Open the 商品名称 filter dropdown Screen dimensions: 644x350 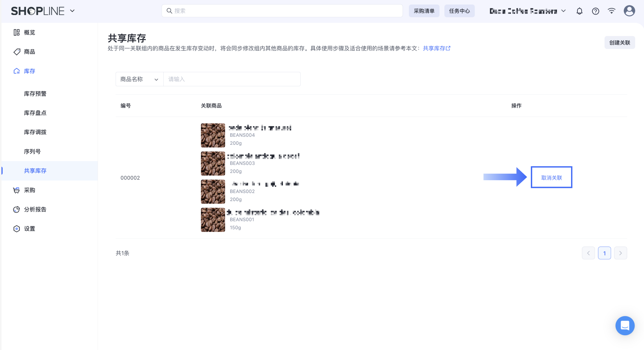pyautogui.click(x=139, y=79)
